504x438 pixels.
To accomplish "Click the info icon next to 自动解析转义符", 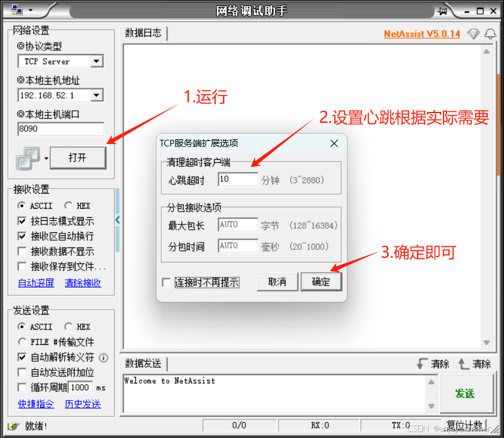I will pyautogui.click(x=103, y=358).
